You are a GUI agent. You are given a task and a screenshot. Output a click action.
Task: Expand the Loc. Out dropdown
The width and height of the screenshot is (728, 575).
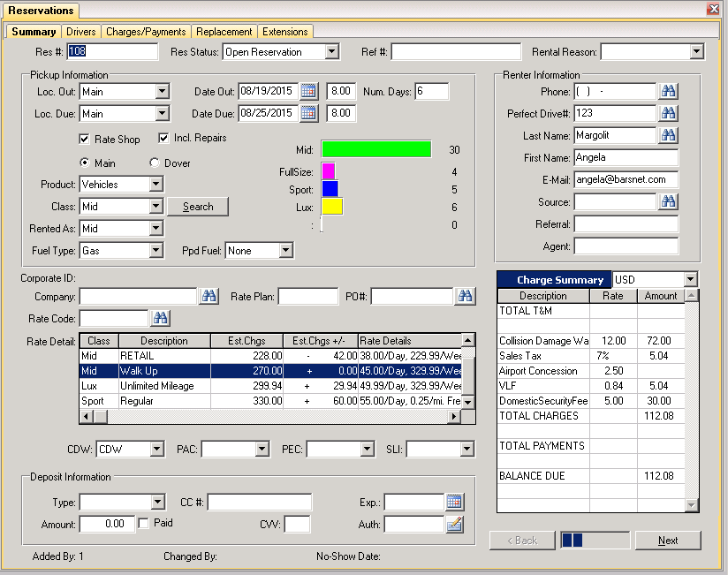pyautogui.click(x=162, y=91)
